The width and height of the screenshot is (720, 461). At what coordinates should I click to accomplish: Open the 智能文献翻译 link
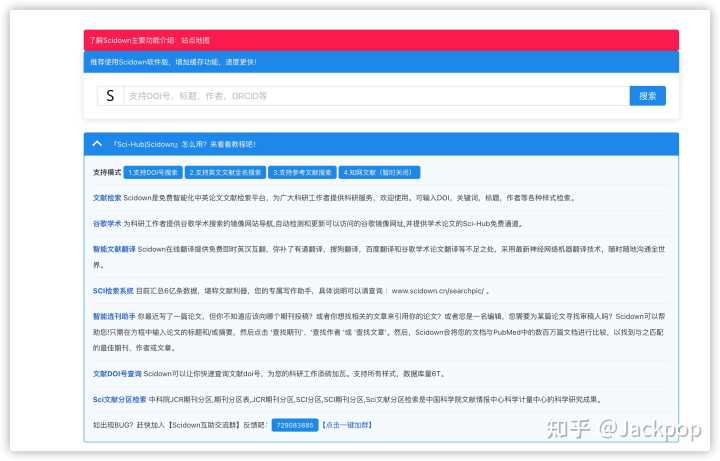pos(113,249)
